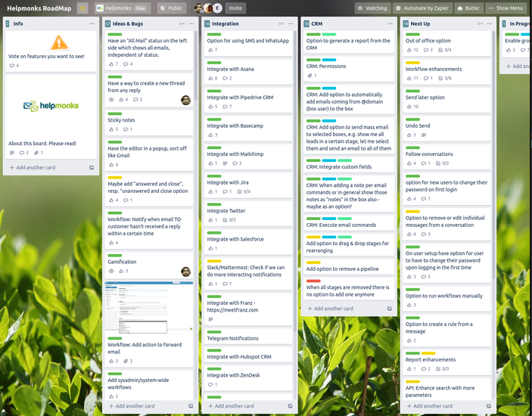Open the Follow conversations card
The height and width of the screenshot is (416, 532).
coord(446,156)
